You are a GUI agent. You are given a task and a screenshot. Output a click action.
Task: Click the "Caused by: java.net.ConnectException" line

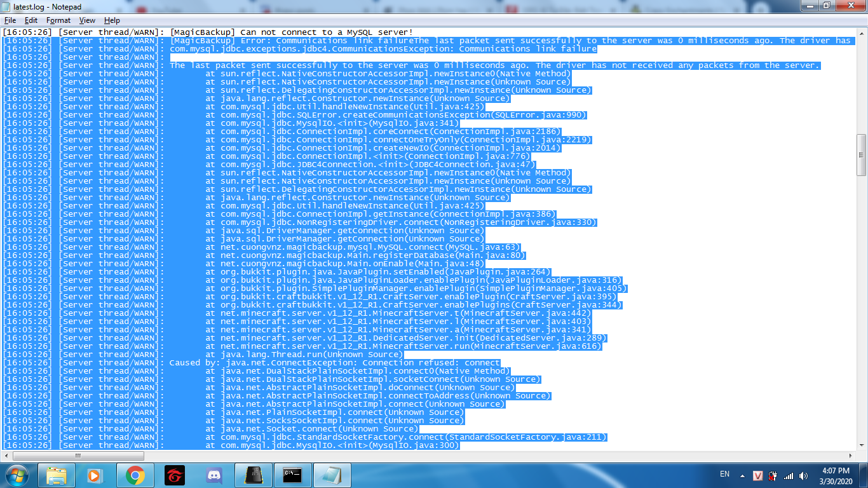(252, 363)
